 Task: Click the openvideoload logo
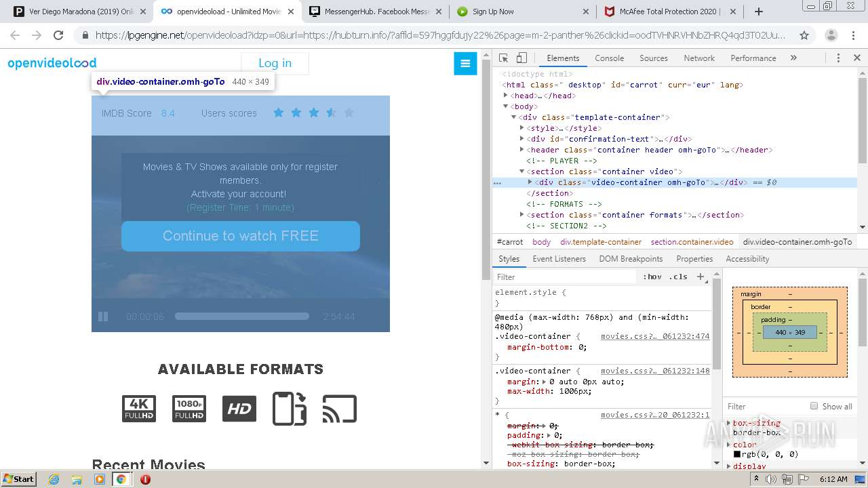pos(52,63)
